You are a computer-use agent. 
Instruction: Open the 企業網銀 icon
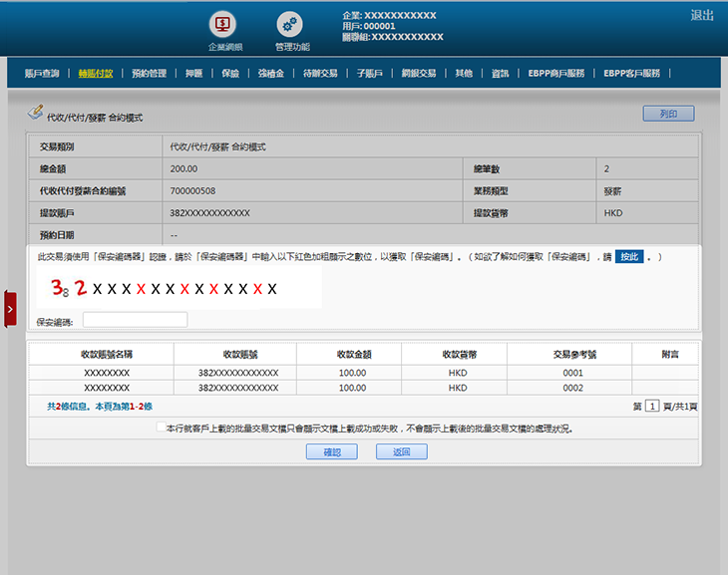click(224, 25)
